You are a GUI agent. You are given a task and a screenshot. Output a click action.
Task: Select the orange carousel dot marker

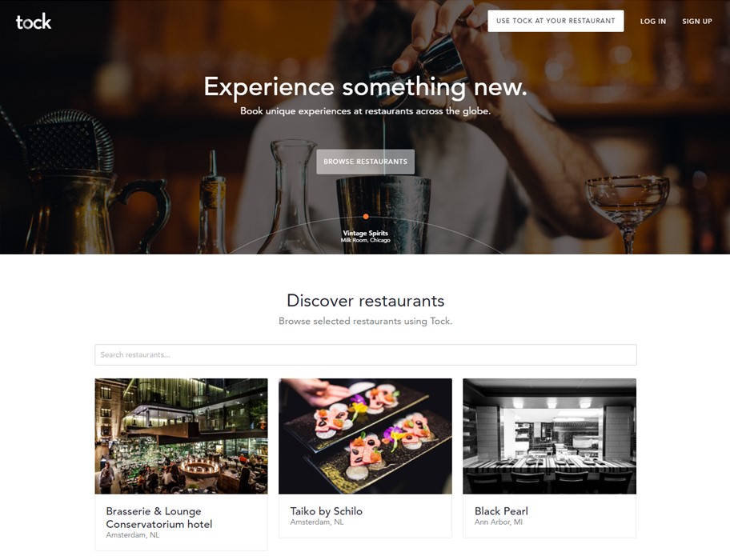pos(366,216)
